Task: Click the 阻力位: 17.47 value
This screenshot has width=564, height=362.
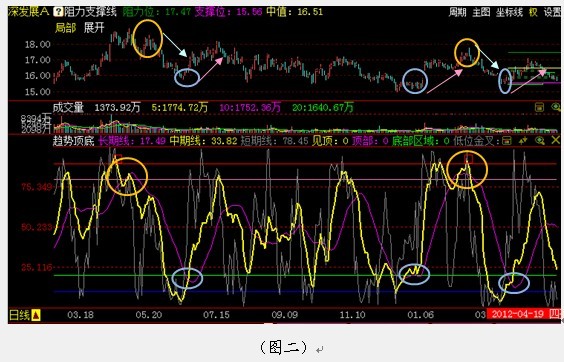Action: (156, 12)
